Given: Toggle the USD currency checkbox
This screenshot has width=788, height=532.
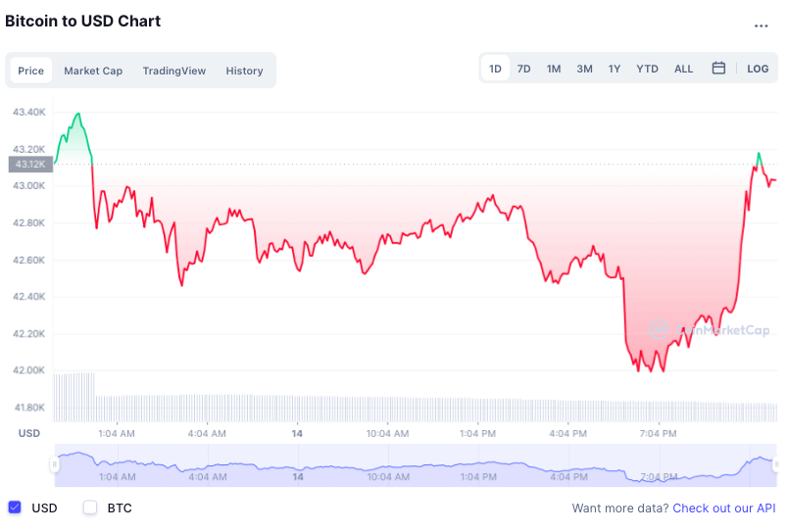Looking at the screenshot, I should 15,508.
